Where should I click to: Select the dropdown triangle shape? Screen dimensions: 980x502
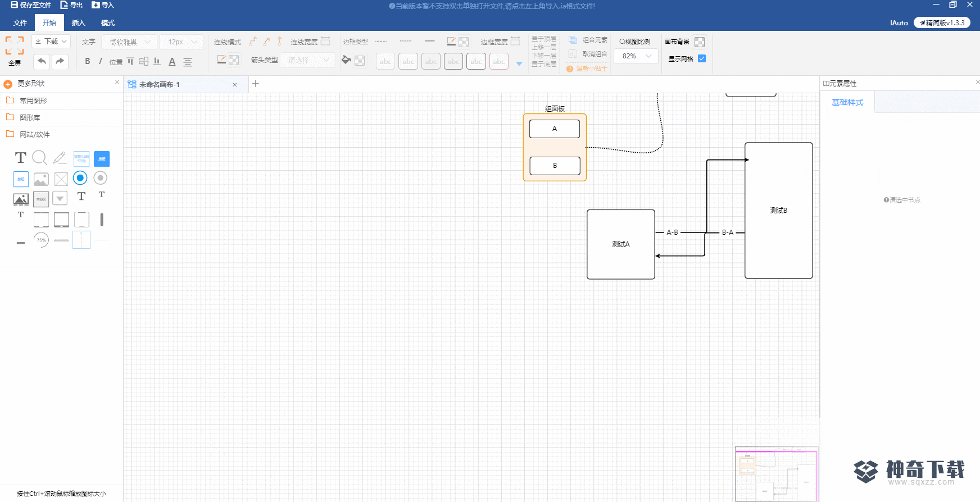(60, 198)
